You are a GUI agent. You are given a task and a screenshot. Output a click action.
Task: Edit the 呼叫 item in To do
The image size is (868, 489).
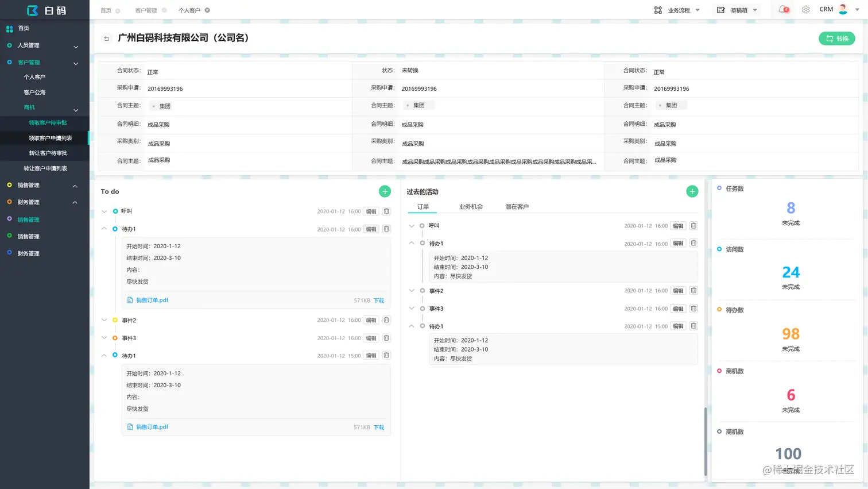pyautogui.click(x=371, y=211)
